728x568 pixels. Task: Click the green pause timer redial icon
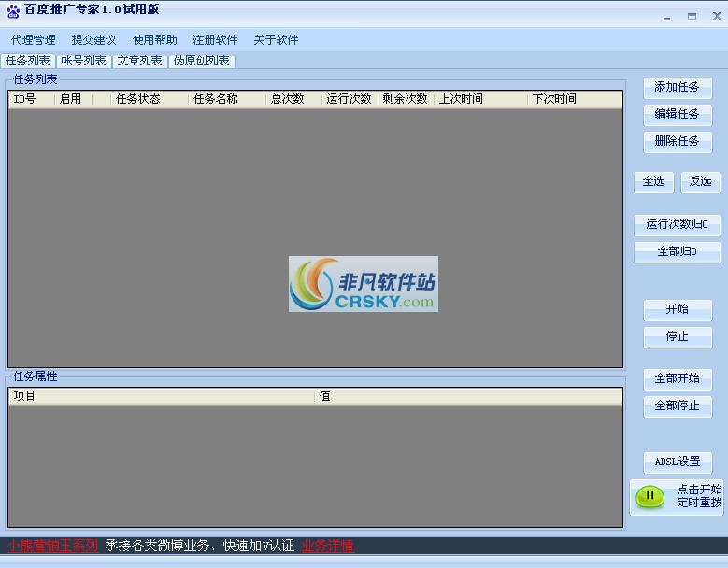coord(649,497)
